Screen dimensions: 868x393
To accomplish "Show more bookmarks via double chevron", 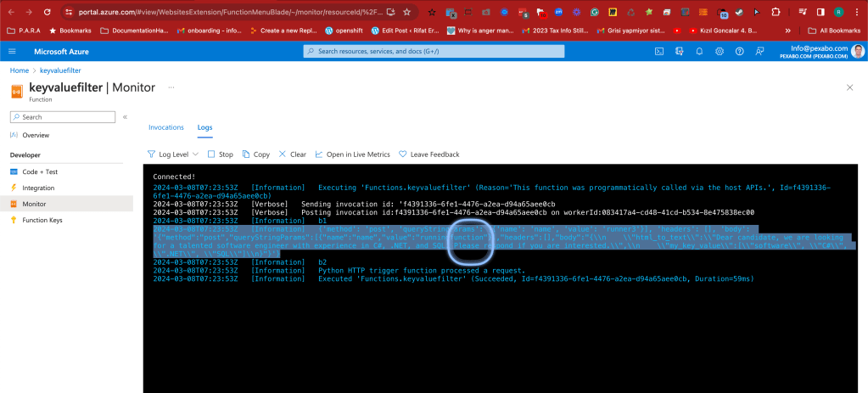I will 787,31.
